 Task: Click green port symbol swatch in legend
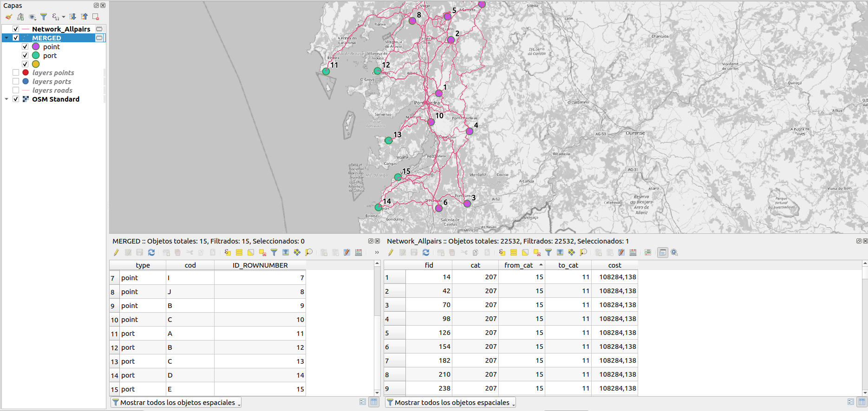tap(36, 55)
